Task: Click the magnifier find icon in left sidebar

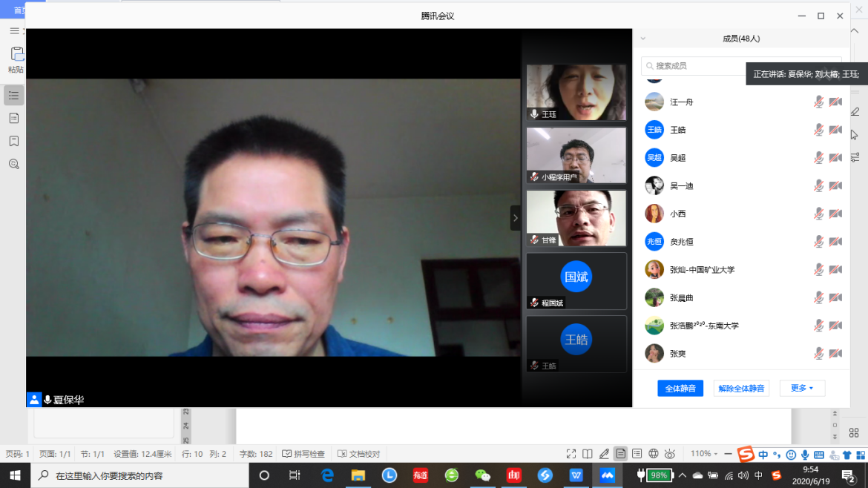Action: coord(14,164)
